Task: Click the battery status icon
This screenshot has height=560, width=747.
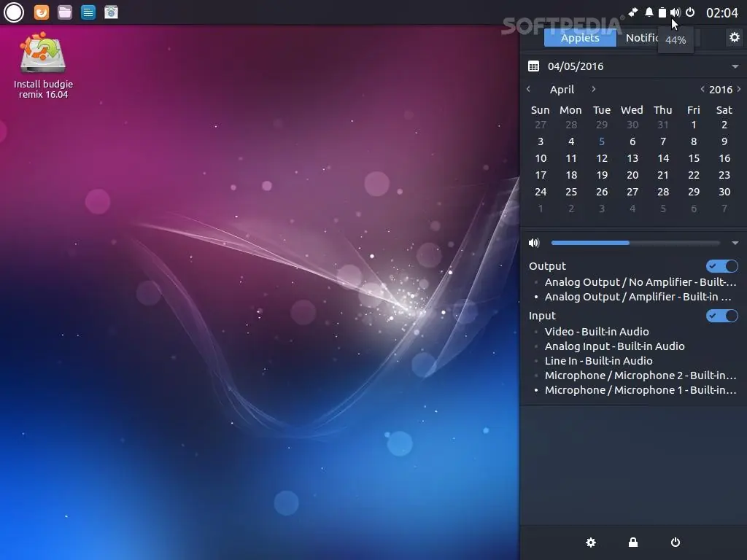Action: click(x=662, y=12)
